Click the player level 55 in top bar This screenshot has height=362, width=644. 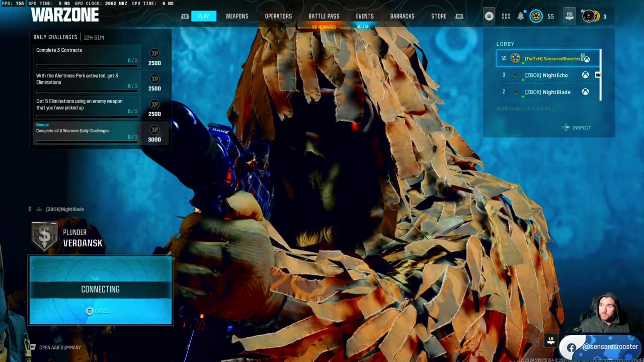coord(551,17)
